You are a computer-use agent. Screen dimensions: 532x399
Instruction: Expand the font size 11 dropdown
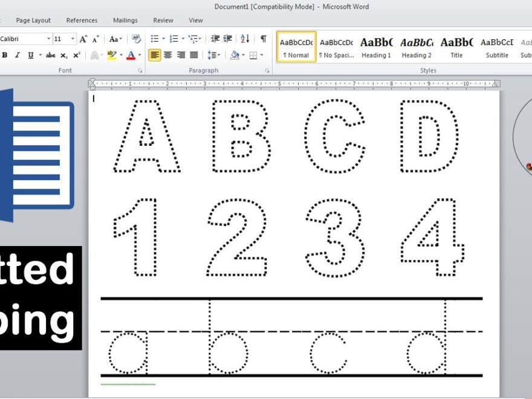(73, 39)
